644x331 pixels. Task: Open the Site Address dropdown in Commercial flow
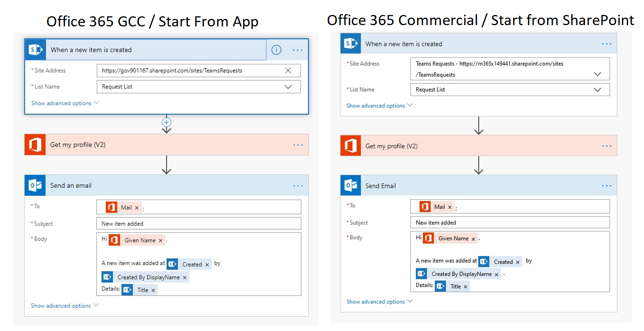pos(597,74)
